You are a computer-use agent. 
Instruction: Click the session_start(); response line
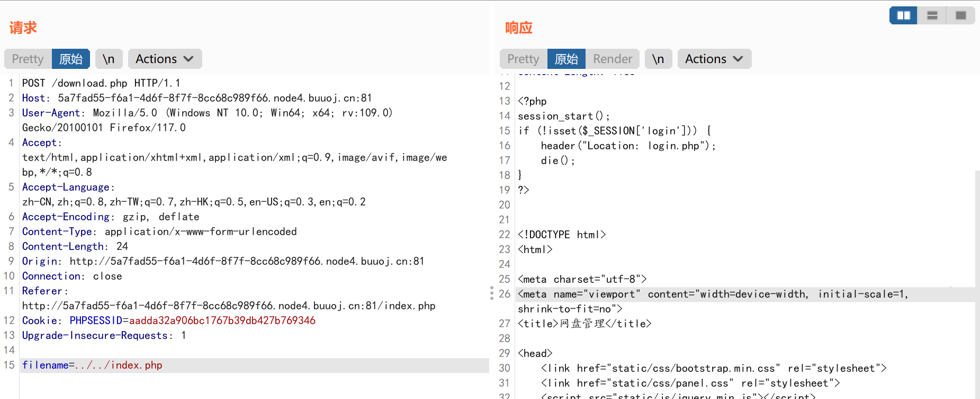point(564,116)
